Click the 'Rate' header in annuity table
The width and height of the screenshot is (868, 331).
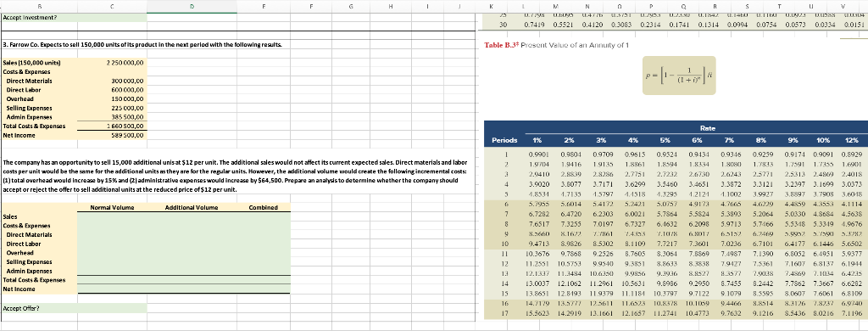[708, 128]
